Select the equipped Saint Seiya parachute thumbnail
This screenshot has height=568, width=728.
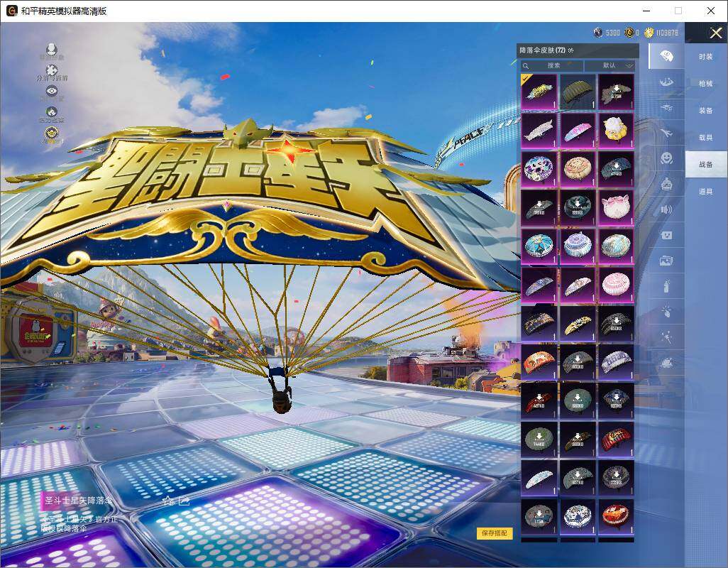click(x=539, y=92)
